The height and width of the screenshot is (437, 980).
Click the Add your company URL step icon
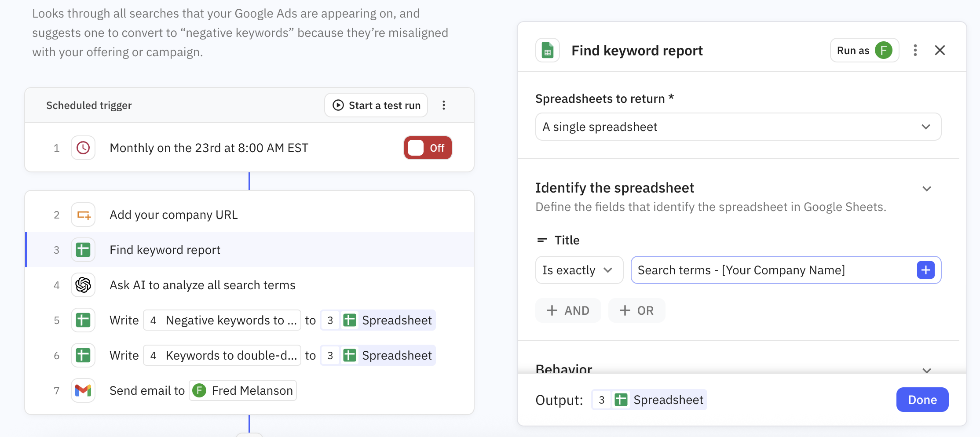(x=83, y=215)
